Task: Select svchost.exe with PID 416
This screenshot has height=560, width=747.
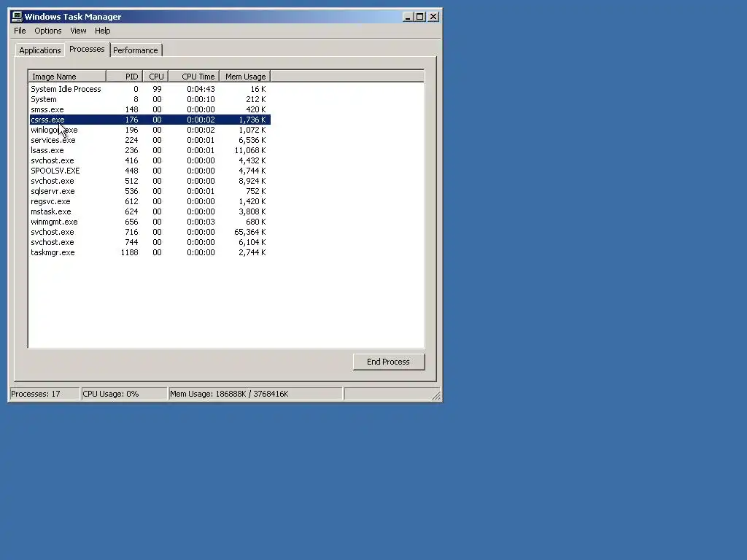Action: click(150, 160)
